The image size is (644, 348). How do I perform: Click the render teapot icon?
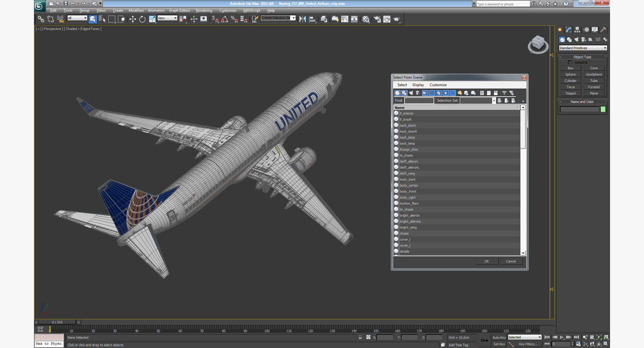coord(396,19)
